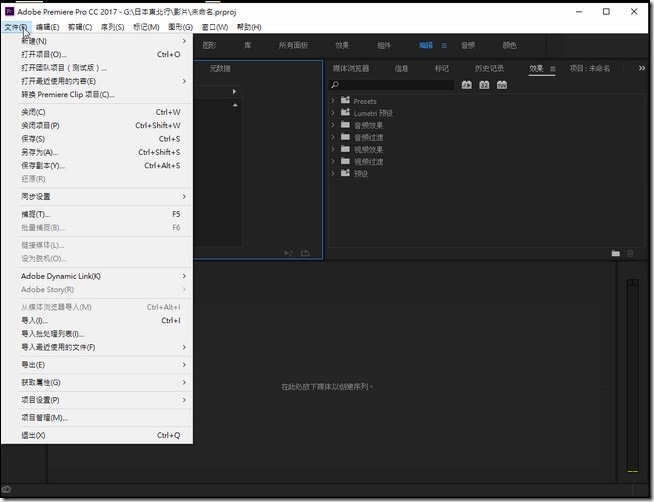654x502 pixels.
Task: Click the export frame icon in source monitor
Action: pyautogui.click(x=305, y=253)
